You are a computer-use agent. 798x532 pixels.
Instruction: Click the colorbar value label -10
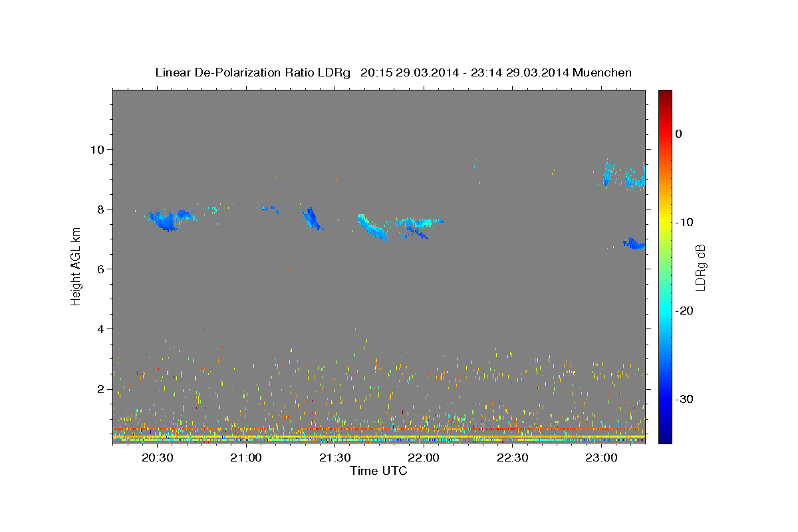click(x=685, y=222)
